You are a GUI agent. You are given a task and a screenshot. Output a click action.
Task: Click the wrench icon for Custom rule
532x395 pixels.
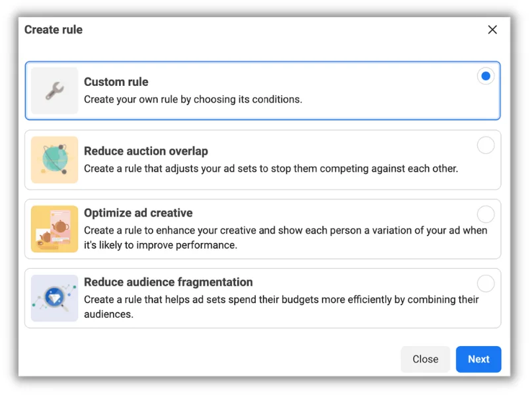point(54,91)
